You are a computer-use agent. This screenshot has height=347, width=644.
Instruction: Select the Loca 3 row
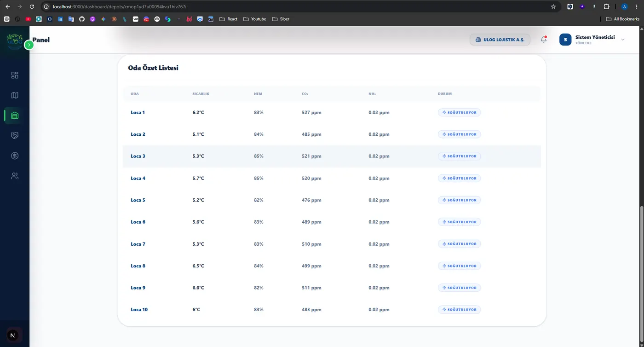coord(332,156)
